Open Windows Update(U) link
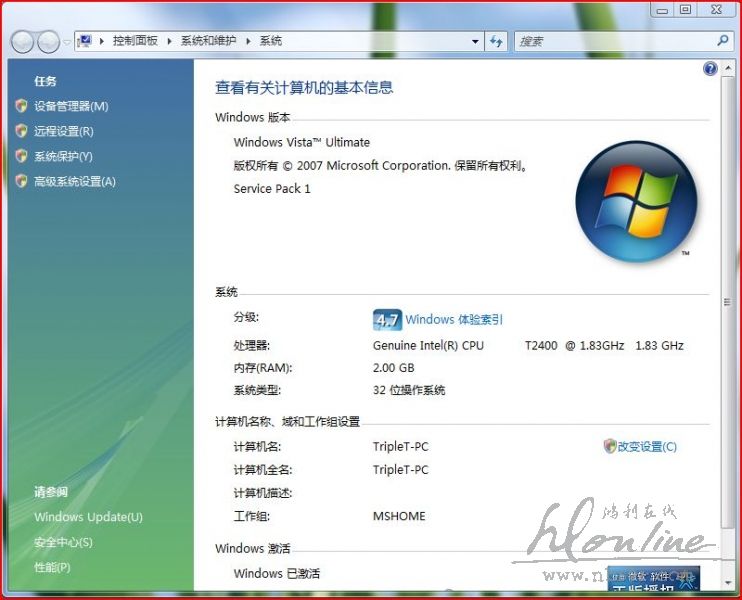This screenshot has height=600, width=742. [88, 517]
